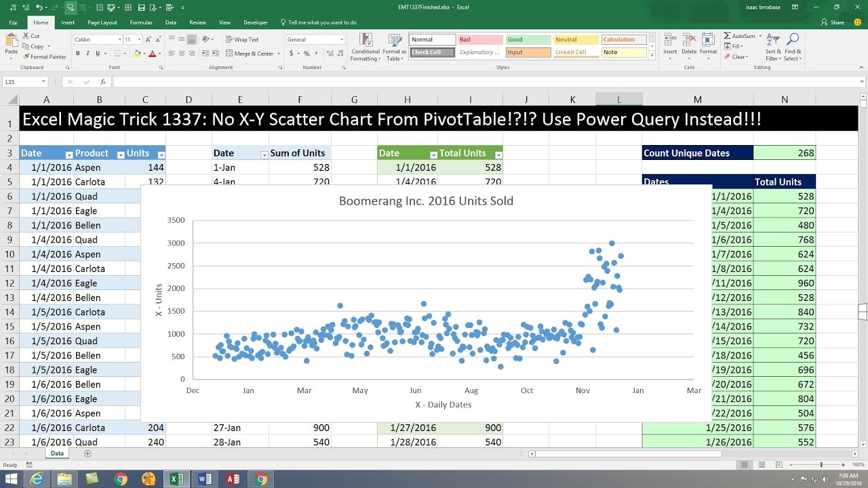Open the Name Box dropdown
Viewport: 868px width, 488px height.
[44, 81]
